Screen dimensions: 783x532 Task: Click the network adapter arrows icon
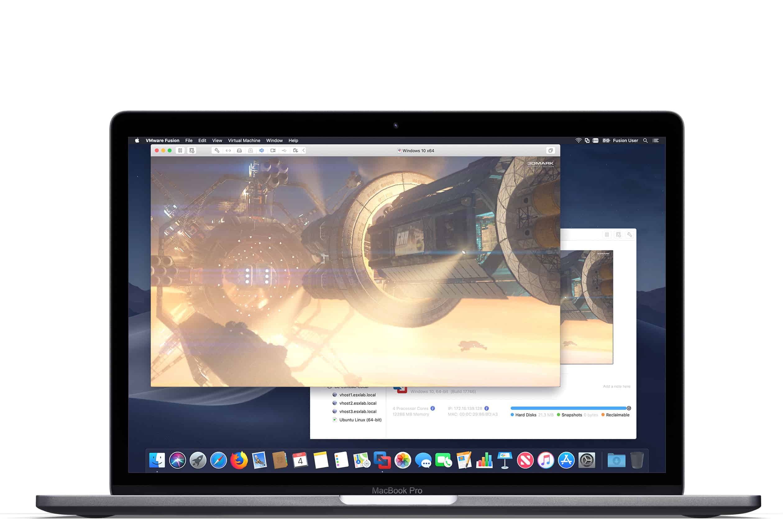tap(228, 151)
